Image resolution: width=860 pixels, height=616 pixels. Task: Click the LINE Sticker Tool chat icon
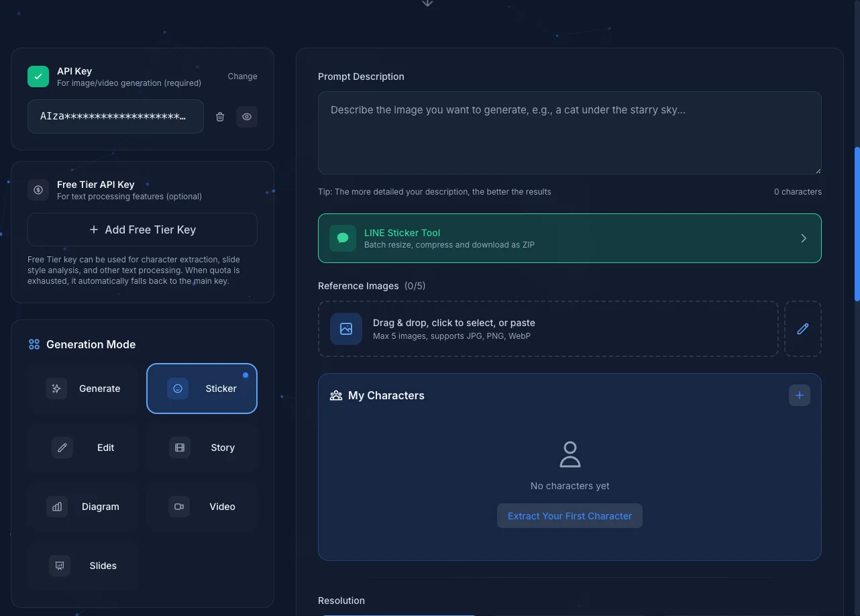pyautogui.click(x=343, y=238)
